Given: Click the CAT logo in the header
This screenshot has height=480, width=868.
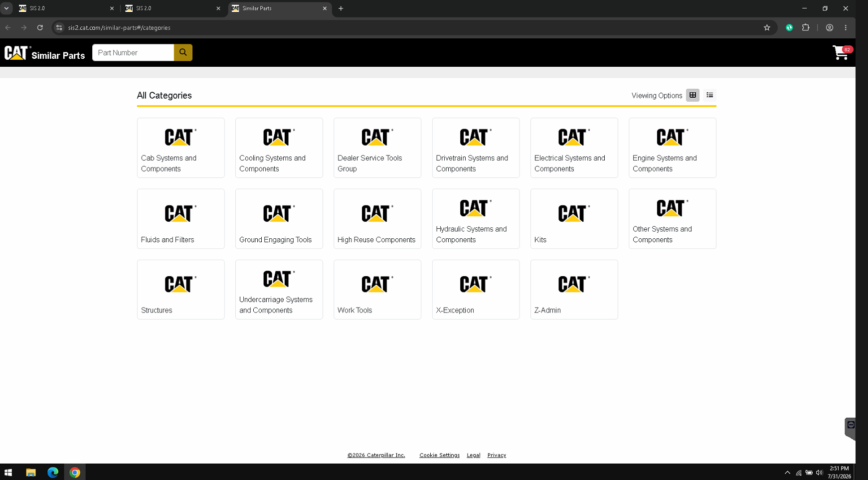Looking at the screenshot, I should click(x=16, y=52).
